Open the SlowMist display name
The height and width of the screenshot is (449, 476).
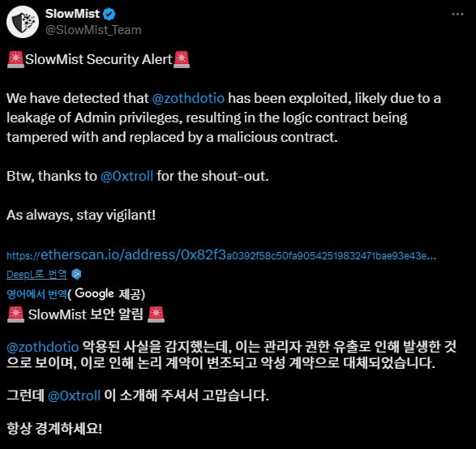(72, 14)
